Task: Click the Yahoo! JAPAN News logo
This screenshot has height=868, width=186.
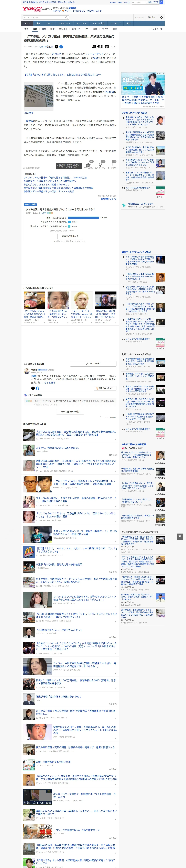Action: pos(37,9)
